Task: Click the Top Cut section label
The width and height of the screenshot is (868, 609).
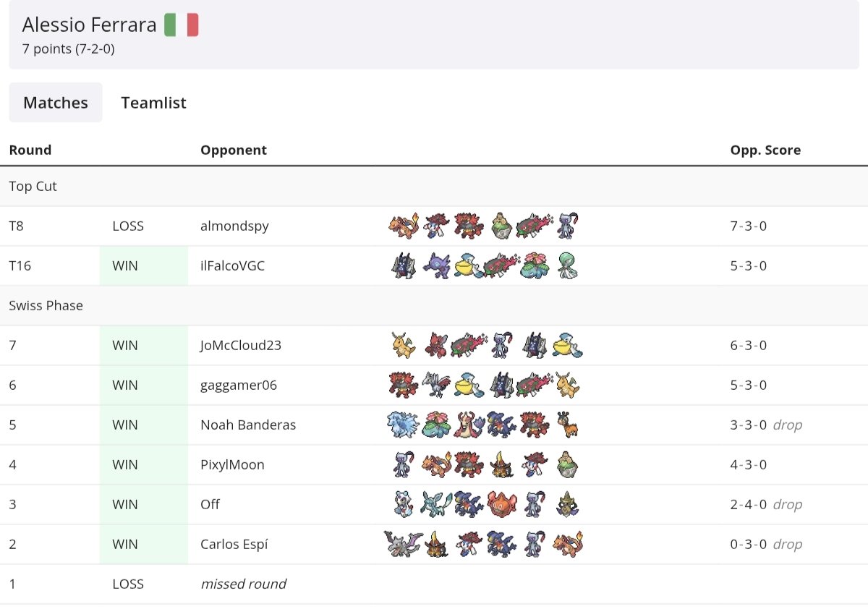Action: coord(33,187)
